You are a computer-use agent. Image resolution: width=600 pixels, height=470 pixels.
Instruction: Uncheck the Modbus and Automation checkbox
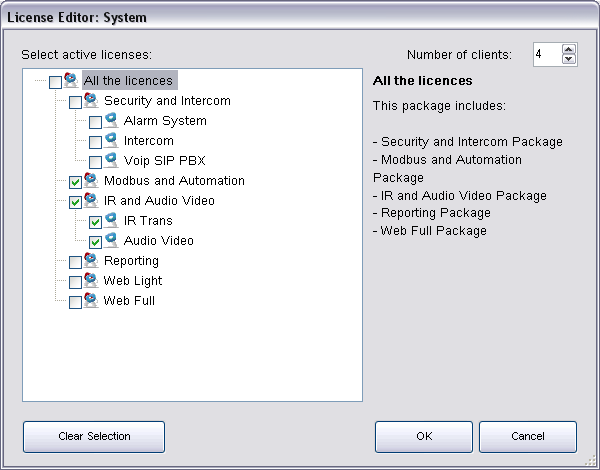(x=75, y=183)
